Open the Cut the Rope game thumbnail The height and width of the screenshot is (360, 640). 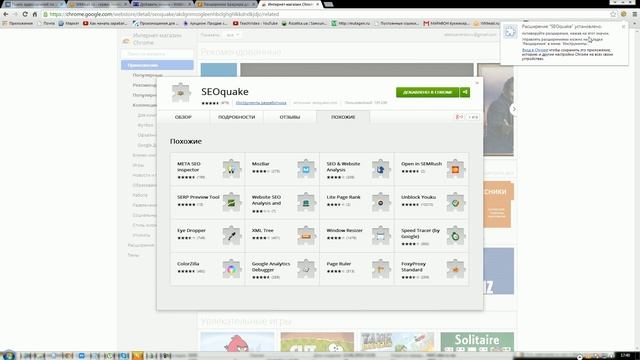tap(317, 342)
